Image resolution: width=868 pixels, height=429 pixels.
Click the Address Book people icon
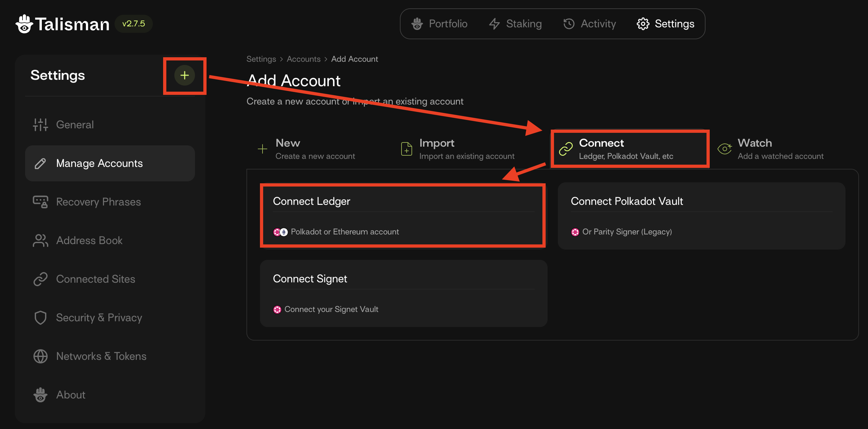[x=41, y=241]
